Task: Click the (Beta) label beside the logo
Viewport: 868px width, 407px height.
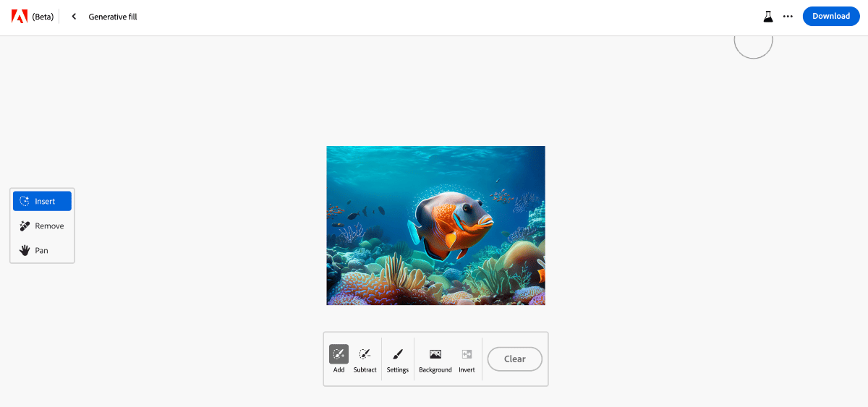Action: point(43,17)
